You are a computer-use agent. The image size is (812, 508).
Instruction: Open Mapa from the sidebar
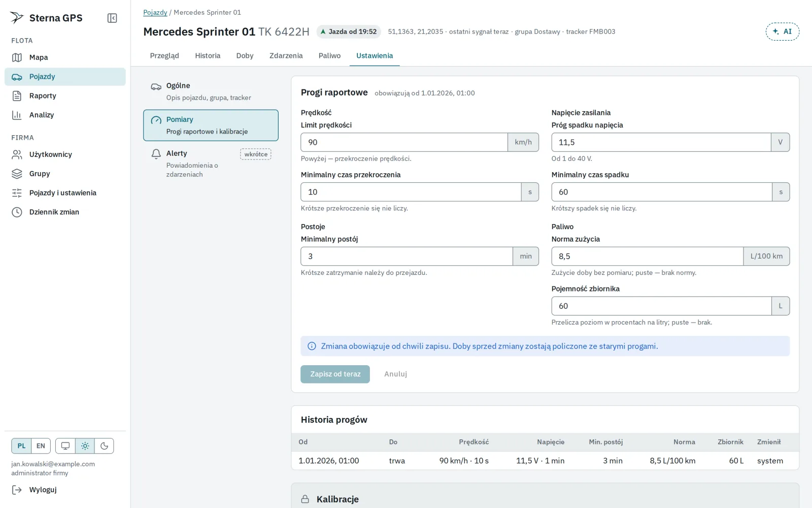(x=65, y=57)
